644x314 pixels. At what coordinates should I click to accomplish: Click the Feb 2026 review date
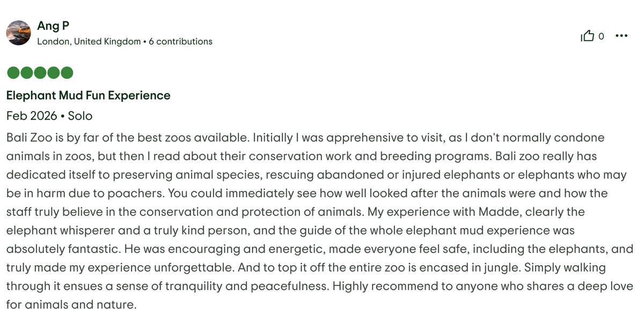click(x=32, y=116)
